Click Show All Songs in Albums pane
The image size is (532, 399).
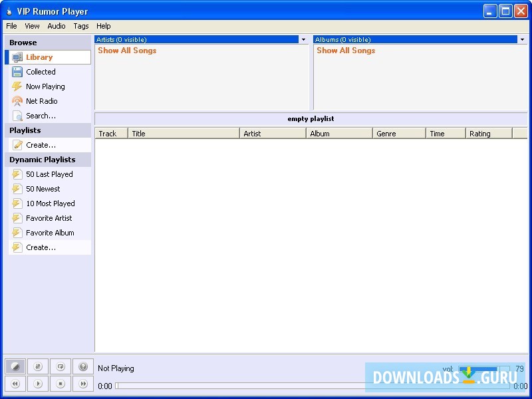tap(346, 51)
